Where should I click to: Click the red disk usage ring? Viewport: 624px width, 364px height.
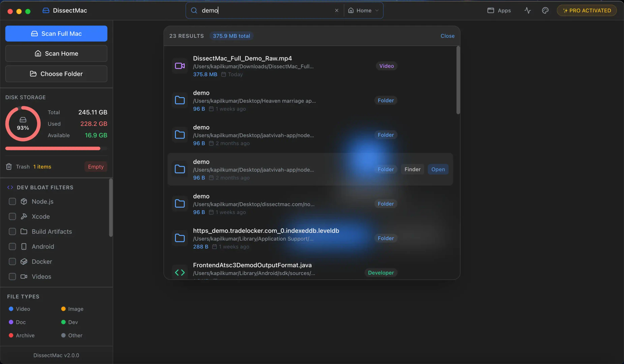(23, 123)
